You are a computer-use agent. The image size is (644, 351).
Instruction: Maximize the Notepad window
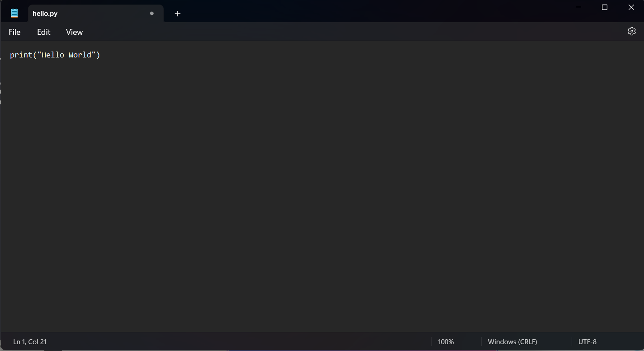click(x=605, y=7)
